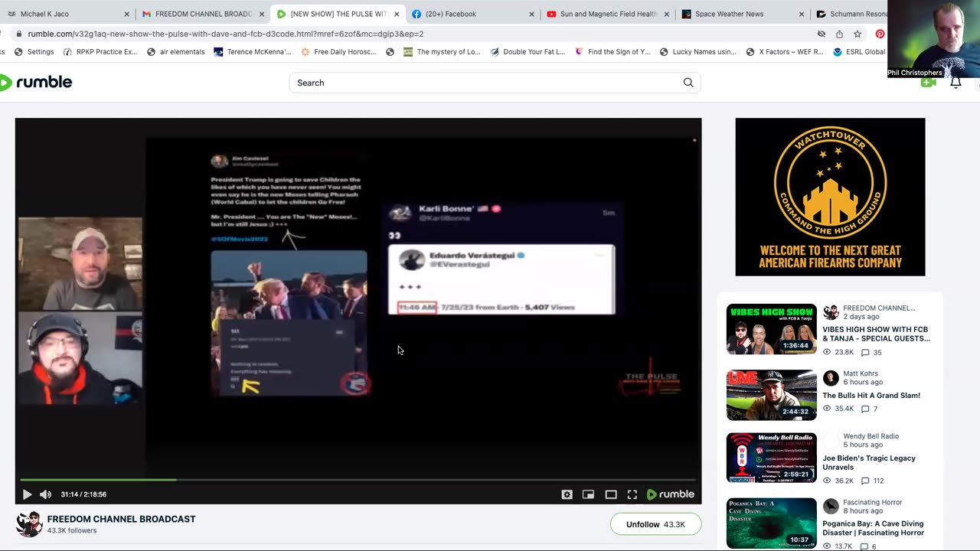Open the Double Your Fat L... bookmark
The height and width of the screenshot is (551, 980).
coord(528,52)
